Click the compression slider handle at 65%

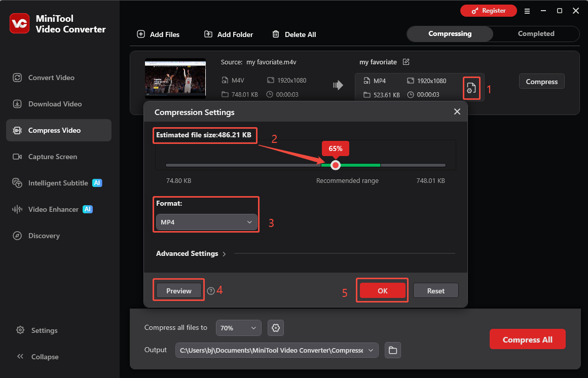[336, 165]
